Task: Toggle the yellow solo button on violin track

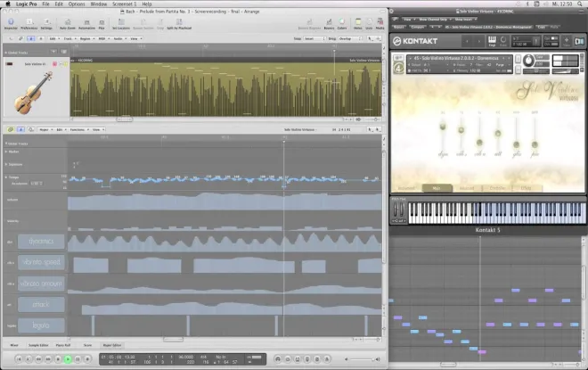Action: [66, 64]
